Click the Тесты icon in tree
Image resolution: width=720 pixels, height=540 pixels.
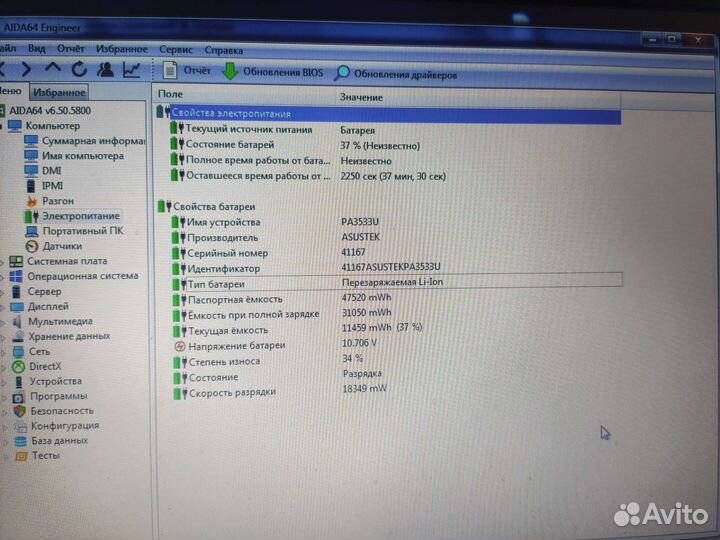pyautogui.click(x=21, y=456)
